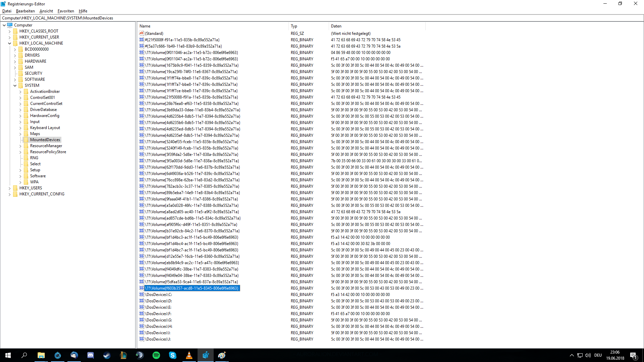The image size is (644, 362).
Task: Open the Bearbeiten menu
Action: coord(25,11)
